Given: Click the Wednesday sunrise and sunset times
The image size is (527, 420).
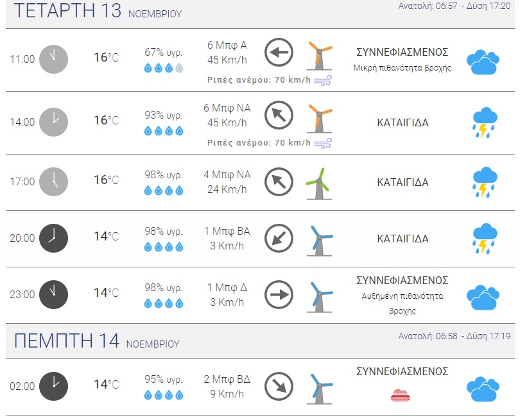Looking at the screenshot, I should (454, 6).
